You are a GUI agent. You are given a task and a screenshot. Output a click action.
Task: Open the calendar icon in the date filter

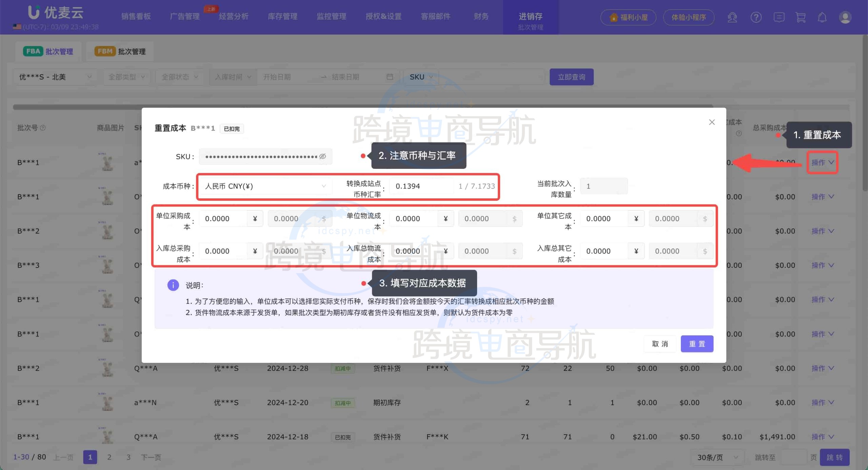pyautogui.click(x=390, y=77)
